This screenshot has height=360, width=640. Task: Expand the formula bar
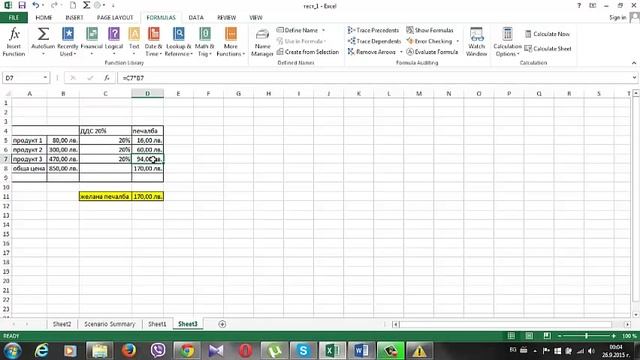(634, 78)
